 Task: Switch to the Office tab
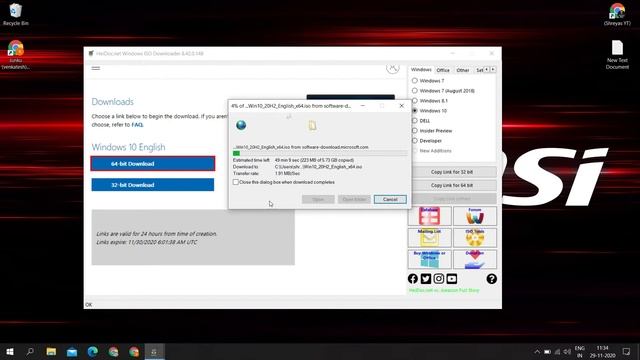pyautogui.click(x=443, y=70)
